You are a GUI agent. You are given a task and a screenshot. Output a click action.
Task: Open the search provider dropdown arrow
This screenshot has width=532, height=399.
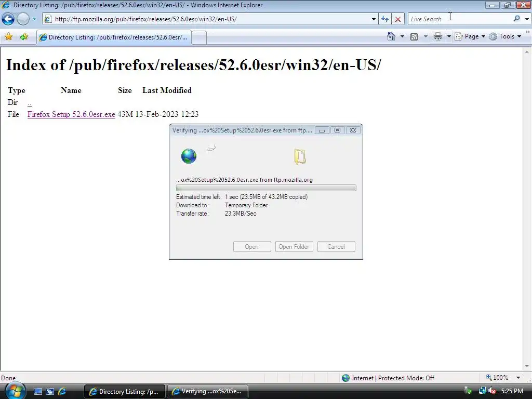tap(527, 19)
